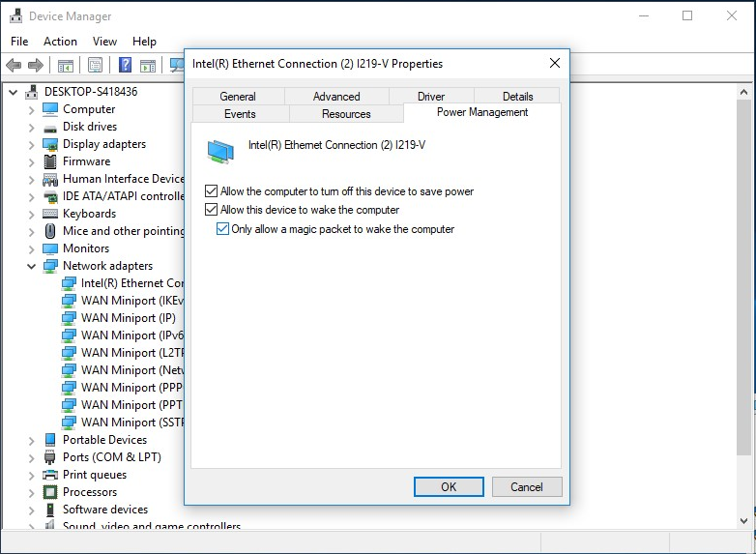This screenshot has width=756, height=554.
Task: Click the blue Help toolbar icon
Action: [125, 65]
